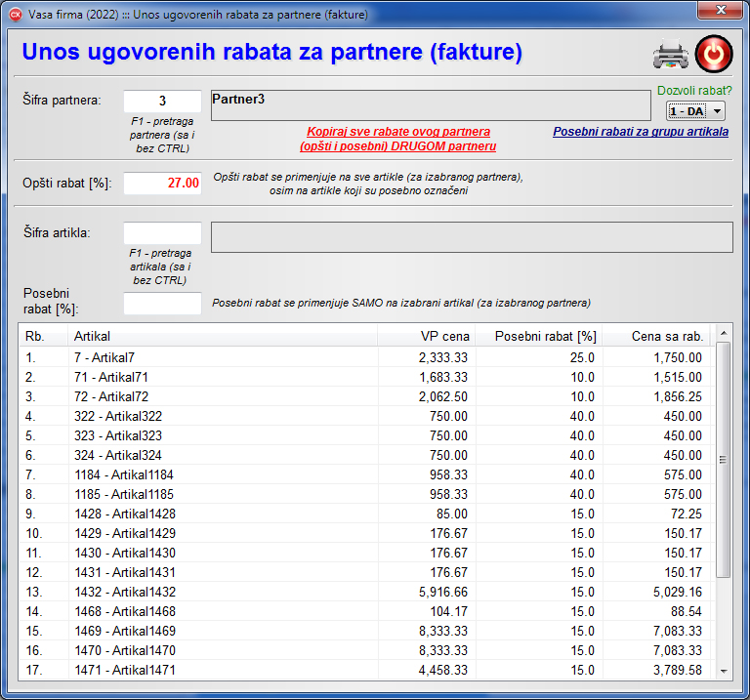Click the Posebni rabat percentage field
This screenshot has width=750, height=700.
163,304
